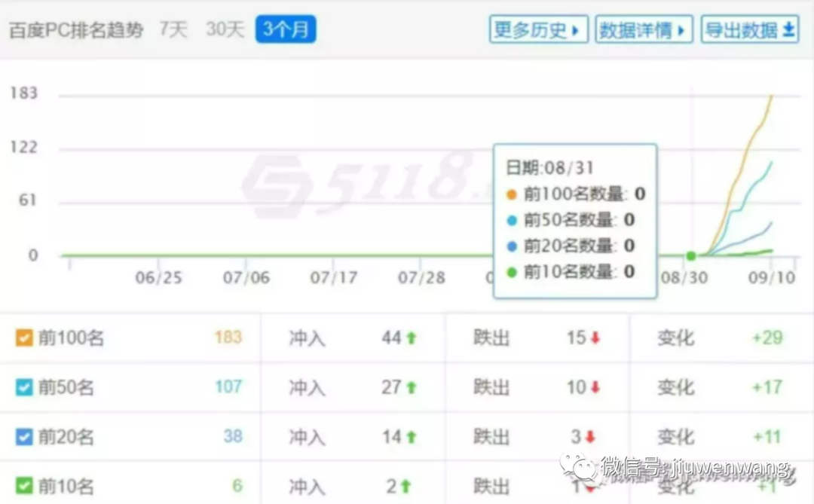Image resolution: width=814 pixels, height=504 pixels.
Task: Toggle the 前20名 checkbox
Action: coord(24,436)
